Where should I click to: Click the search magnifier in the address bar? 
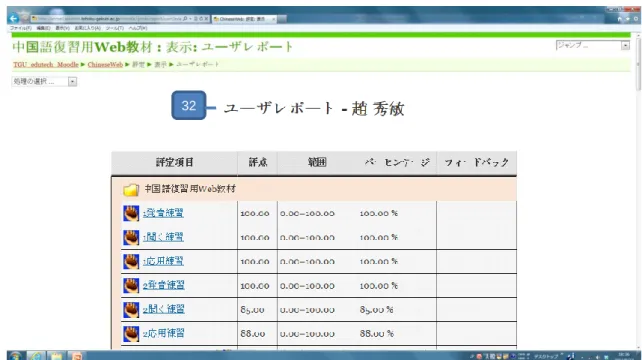(x=185, y=19)
